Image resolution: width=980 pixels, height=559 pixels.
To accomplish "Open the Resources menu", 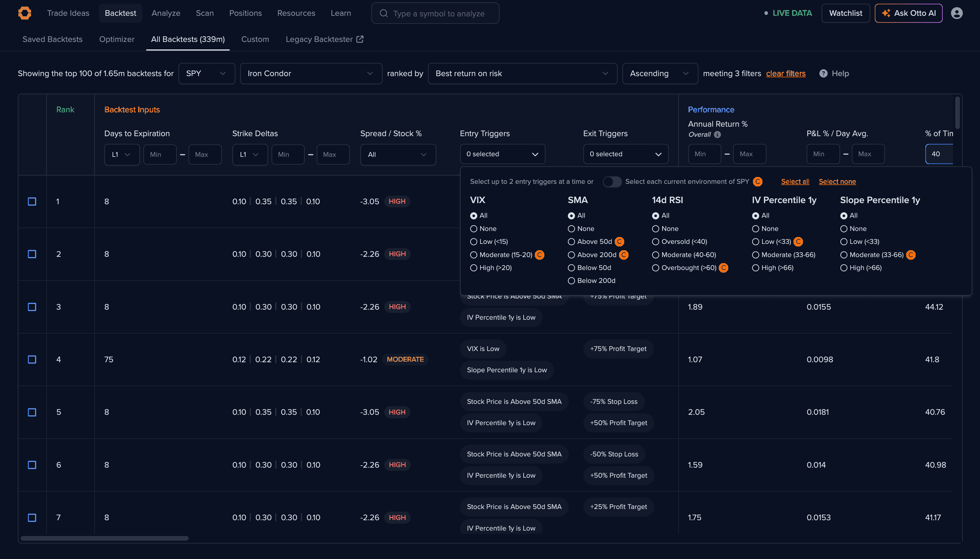I will [x=296, y=13].
